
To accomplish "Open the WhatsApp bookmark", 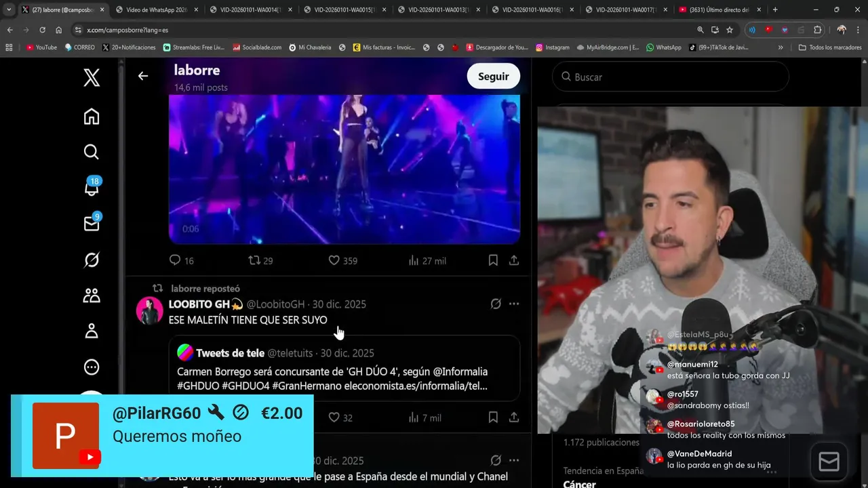I will [664, 47].
